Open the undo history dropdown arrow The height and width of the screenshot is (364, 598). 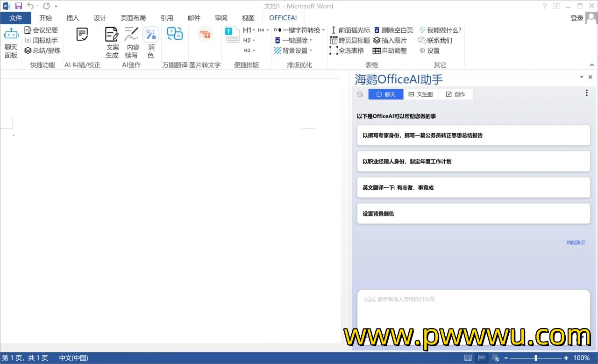[37, 6]
